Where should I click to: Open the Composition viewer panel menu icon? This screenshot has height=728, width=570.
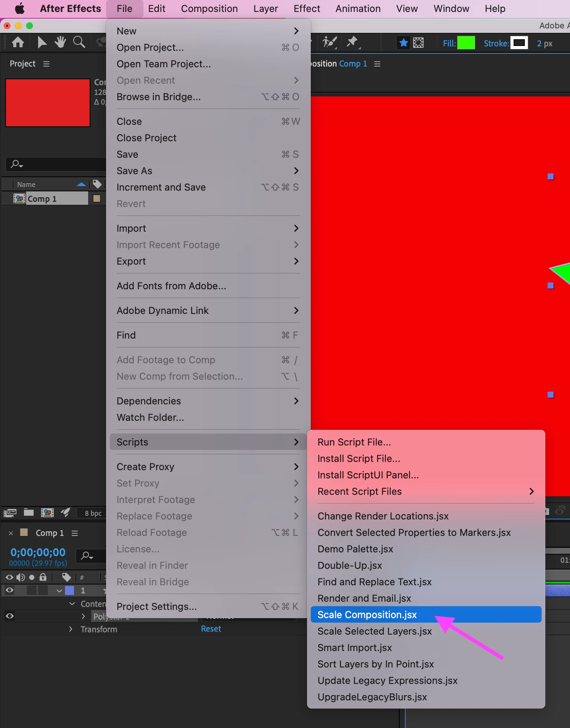(377, 64)
